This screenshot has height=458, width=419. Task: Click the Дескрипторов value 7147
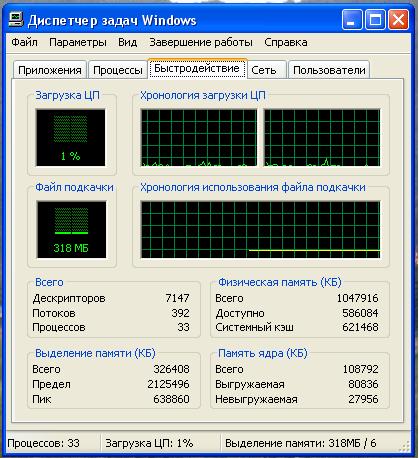[x=177, y=298]
